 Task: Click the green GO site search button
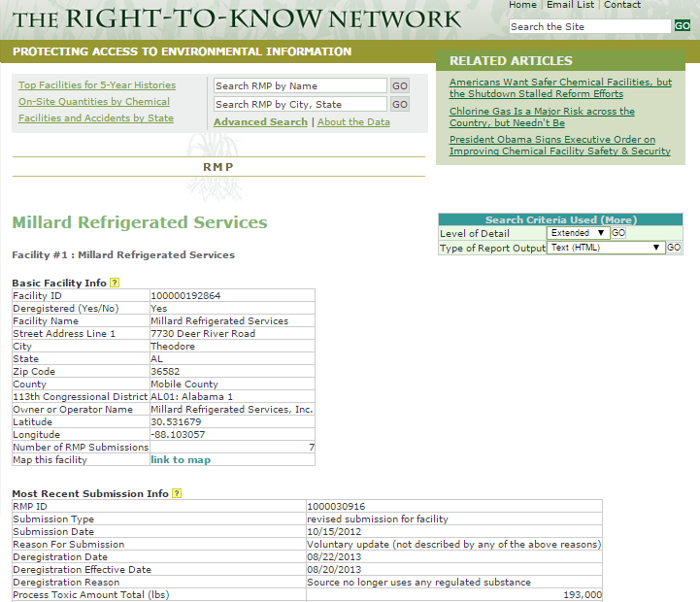(683, 26)
